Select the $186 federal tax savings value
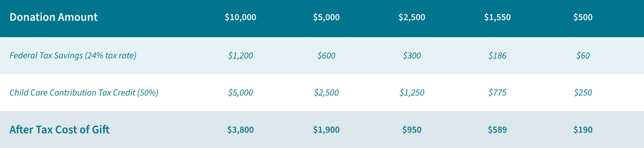The height and width of the screenshot is (148, 644). click(x=497, y=55)
